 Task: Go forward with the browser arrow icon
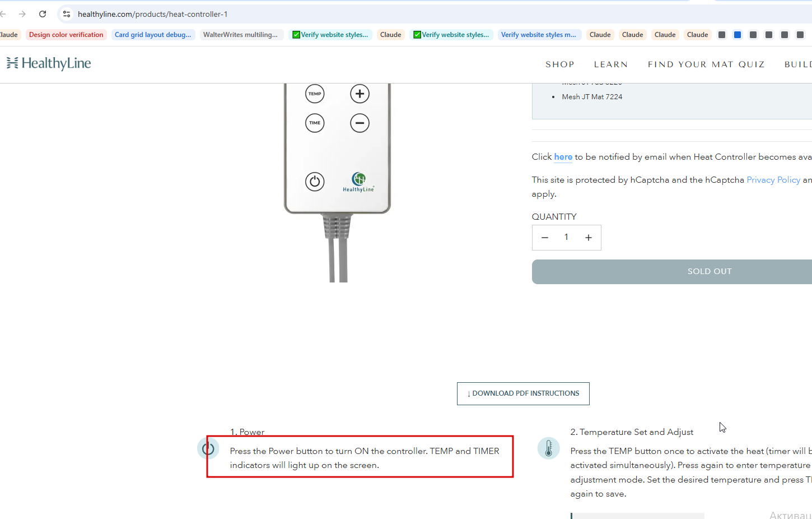[x=22, y=14]
